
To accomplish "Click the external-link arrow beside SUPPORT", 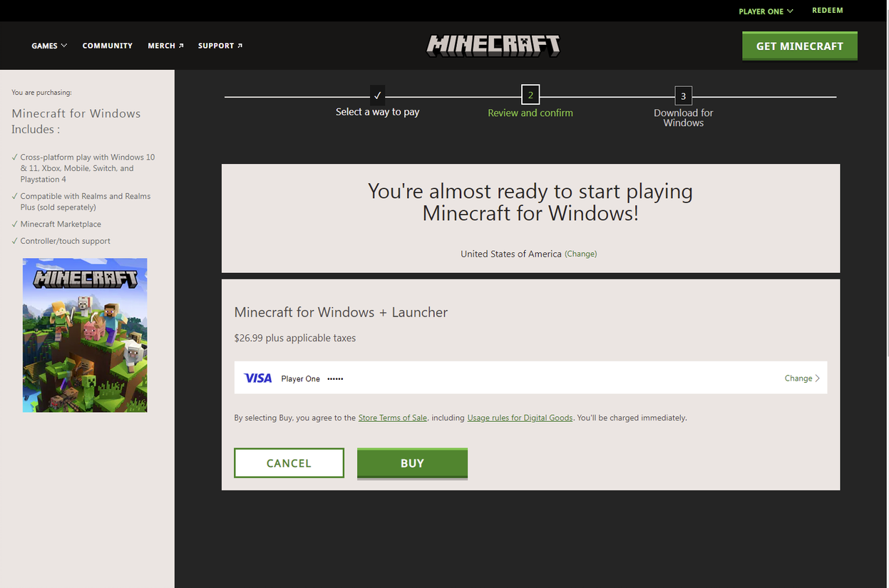I will (240, 45).
